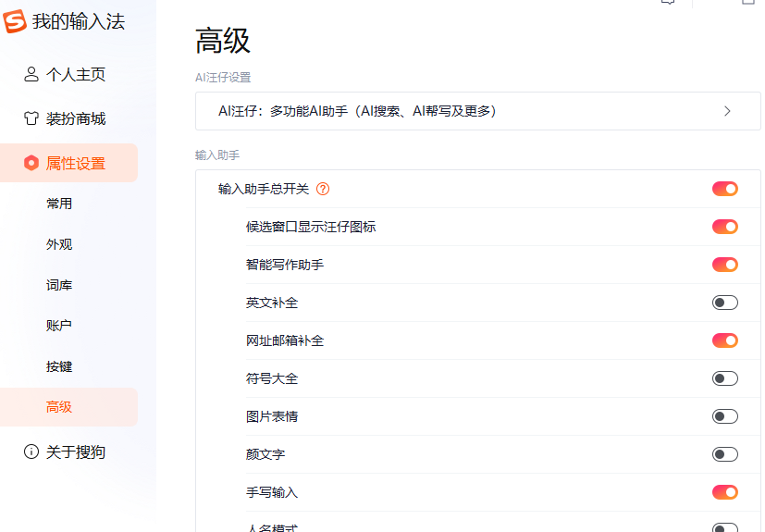Switch to 按键 settings tab
This screenshot has width=765, height=532.
point(59,366)
